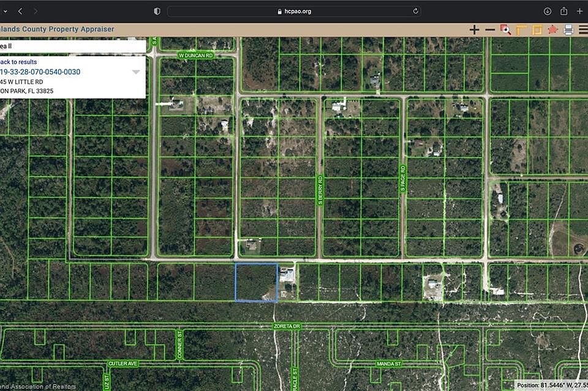Open the hamburger menu in the map toolbar

[583, 30]
